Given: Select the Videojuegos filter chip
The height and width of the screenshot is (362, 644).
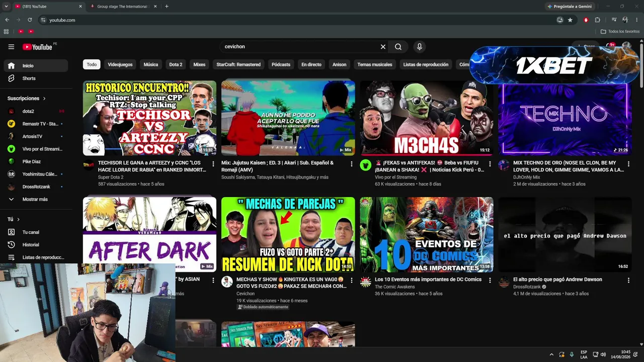Looking at the screenshot, I should (x=120, y=64).
